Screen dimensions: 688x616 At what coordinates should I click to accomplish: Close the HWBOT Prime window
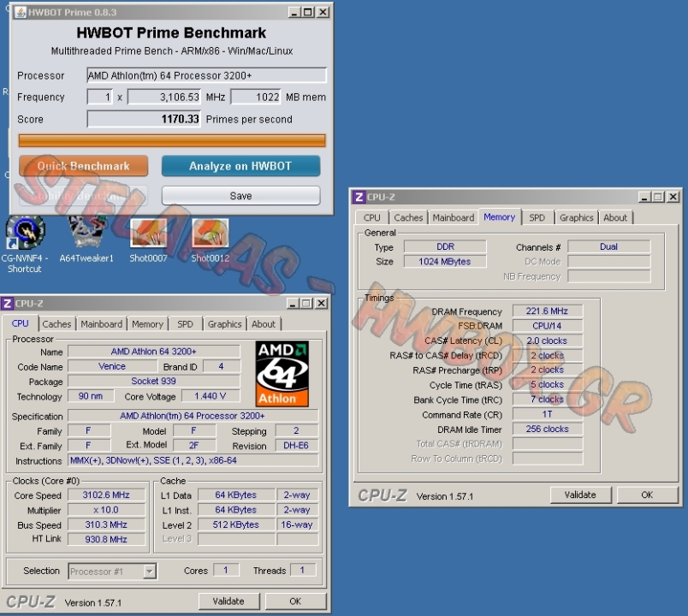[x=323, y=12]
